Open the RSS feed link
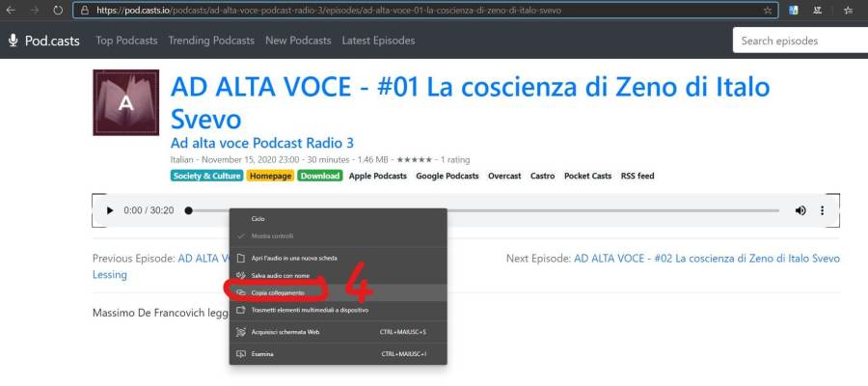The image size is (868, 386). point(637,176)
